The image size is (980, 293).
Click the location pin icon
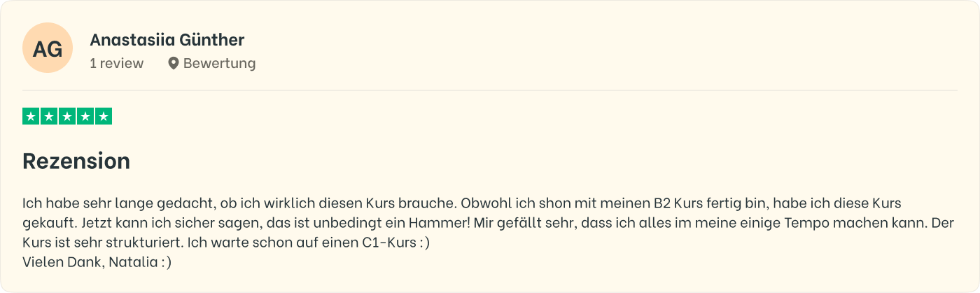click(x=174, y=63)
